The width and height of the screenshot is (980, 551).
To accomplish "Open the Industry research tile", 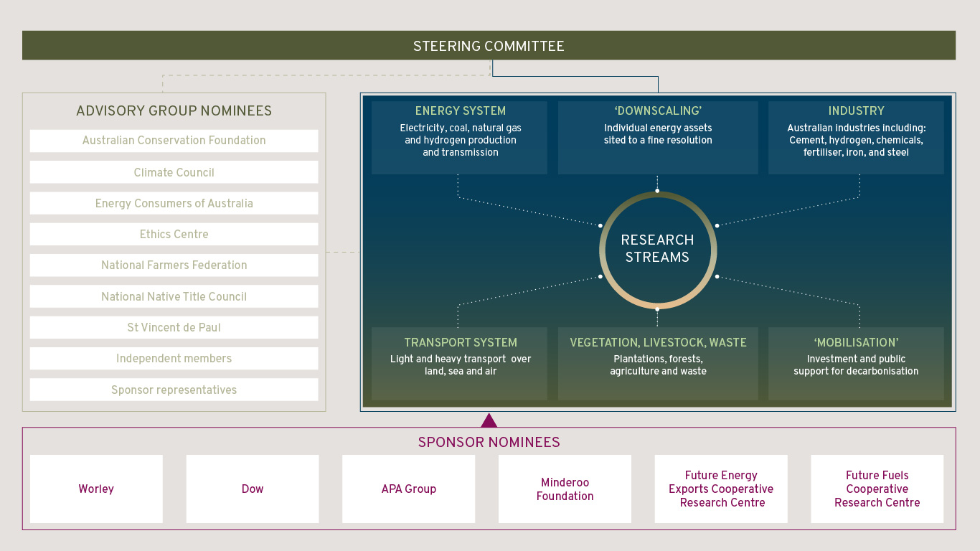I will (856, 138).
